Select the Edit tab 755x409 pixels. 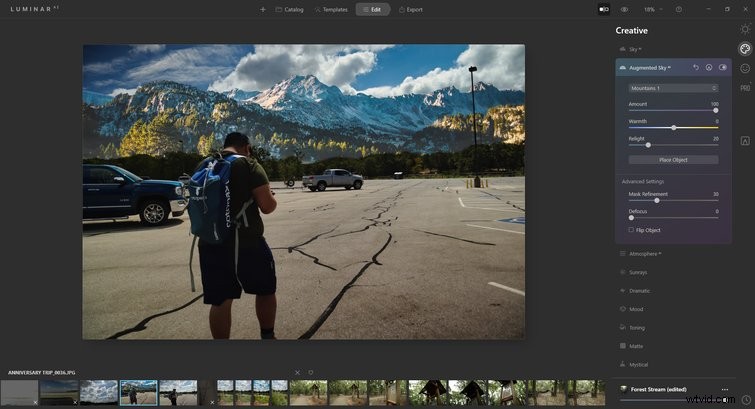(372, 10)
